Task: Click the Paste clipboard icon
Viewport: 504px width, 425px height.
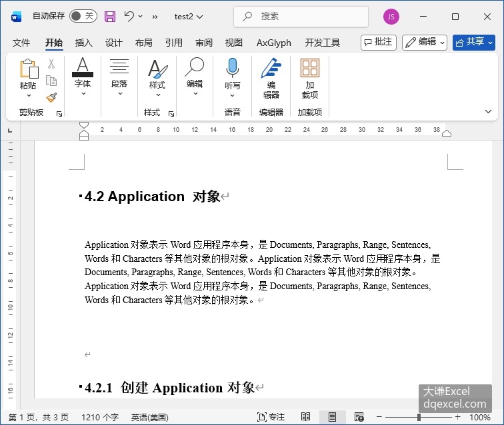Action: pos(29,69)
